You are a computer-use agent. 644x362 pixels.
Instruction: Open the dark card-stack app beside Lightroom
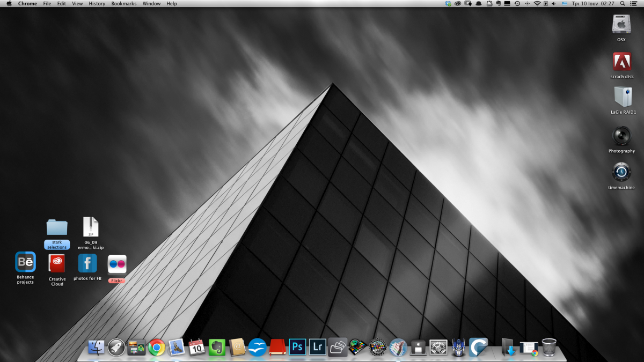click(x=338, y=348)
